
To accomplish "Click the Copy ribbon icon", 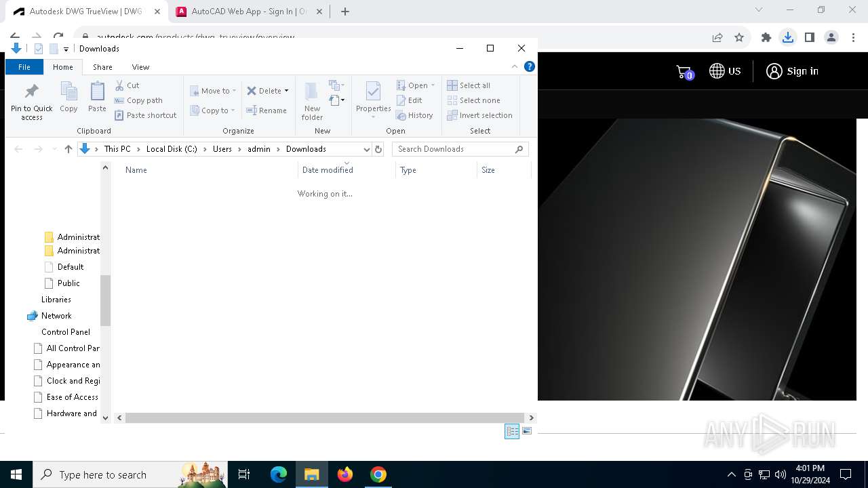I will pyautogui.click(x=68, y=97).
